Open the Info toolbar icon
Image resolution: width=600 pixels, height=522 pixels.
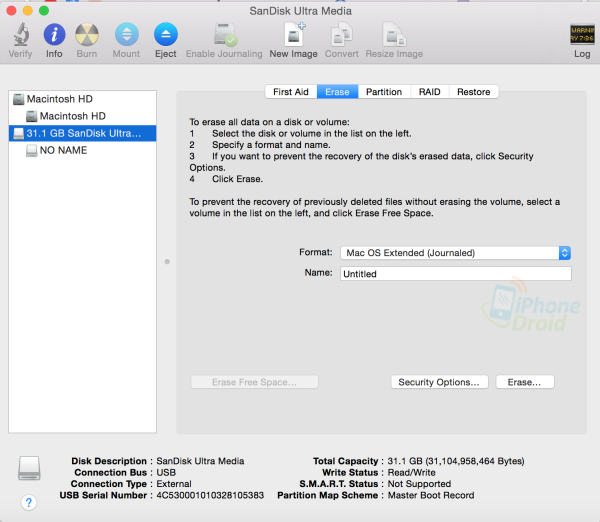point(54,34)
